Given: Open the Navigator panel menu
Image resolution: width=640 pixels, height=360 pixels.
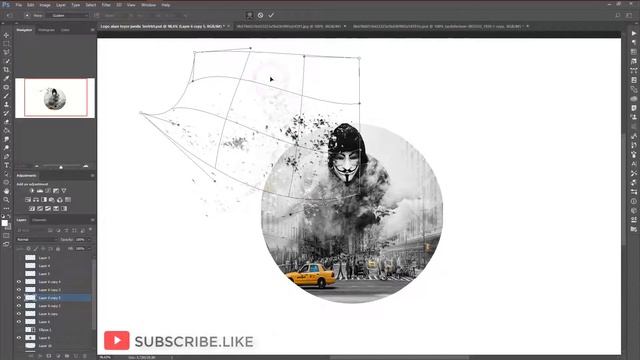Looking at the screenshot, I should (x=92, y=30).
